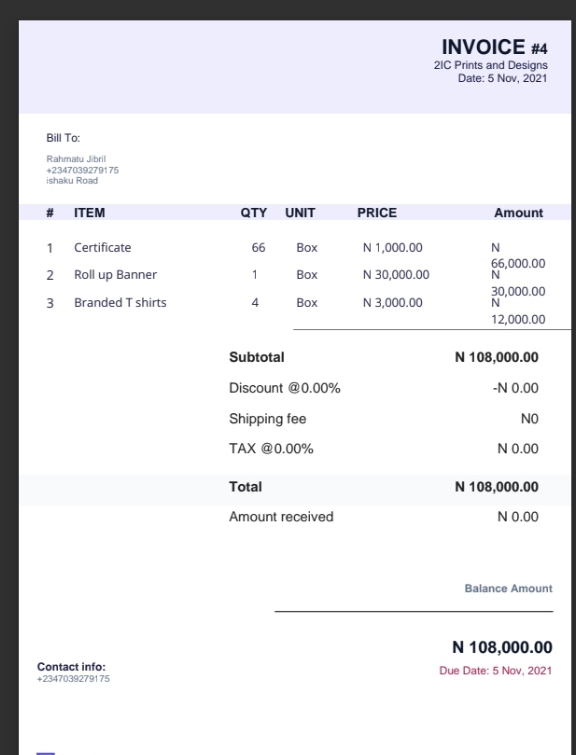
Task: Click the Subtotal label
Action: (257, 357)
